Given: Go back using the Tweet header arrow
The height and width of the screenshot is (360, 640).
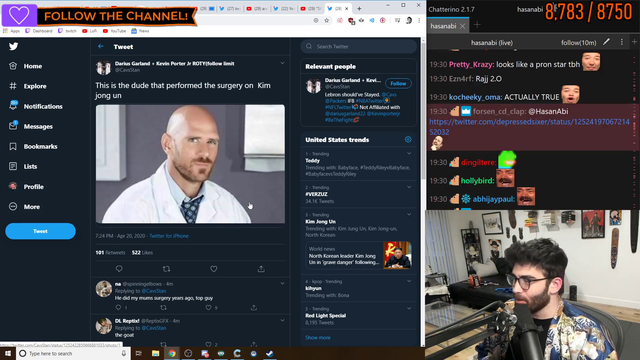Looking at the screenshot, I should click(101, 47).
